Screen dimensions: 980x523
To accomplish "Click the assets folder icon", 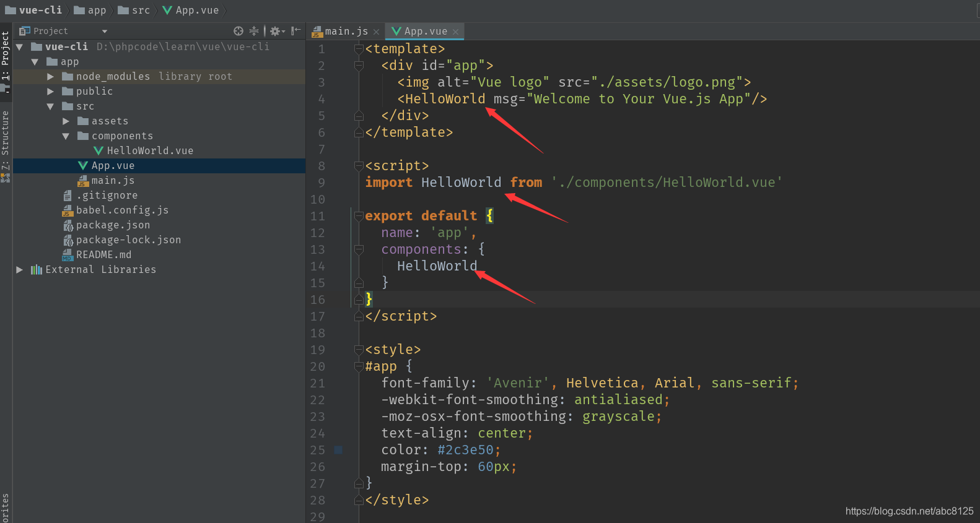I will 83,121.
